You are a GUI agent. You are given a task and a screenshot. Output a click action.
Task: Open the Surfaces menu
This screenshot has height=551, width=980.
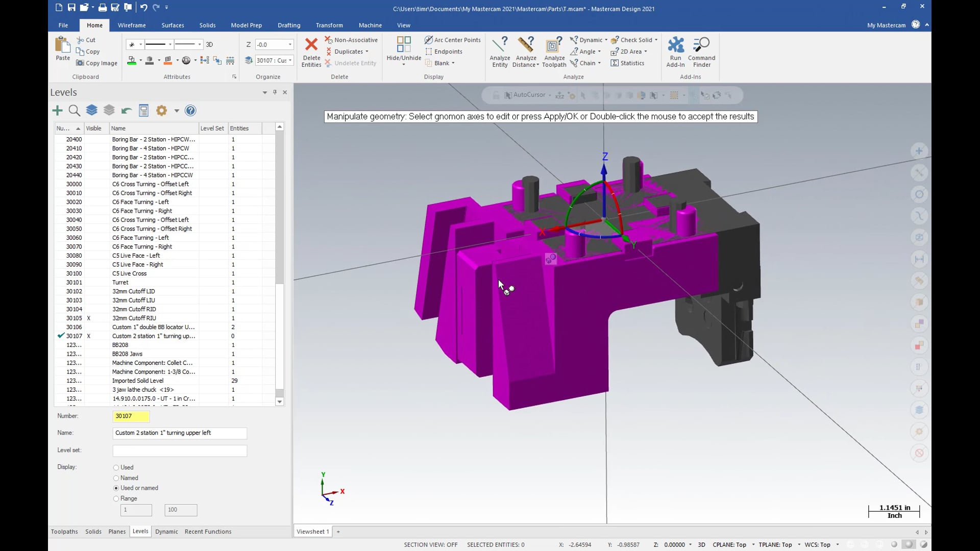173,25
